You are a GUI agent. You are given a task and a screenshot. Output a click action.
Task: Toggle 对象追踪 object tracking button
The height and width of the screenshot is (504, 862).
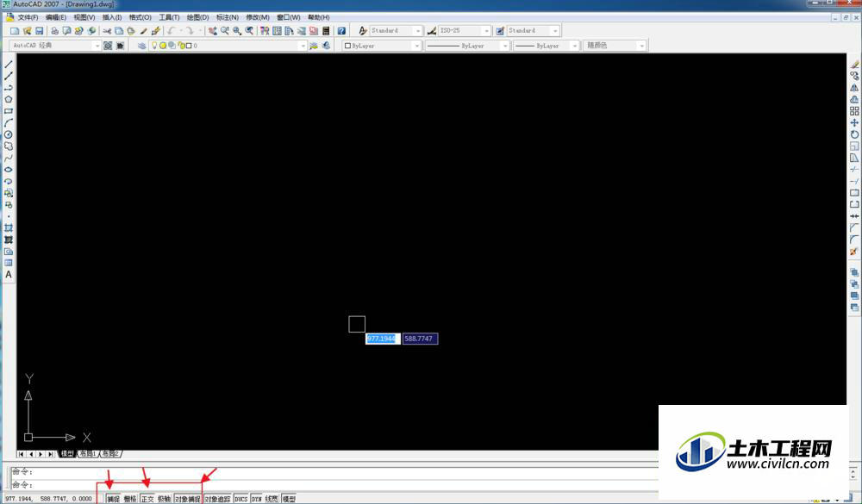(218, 499)
